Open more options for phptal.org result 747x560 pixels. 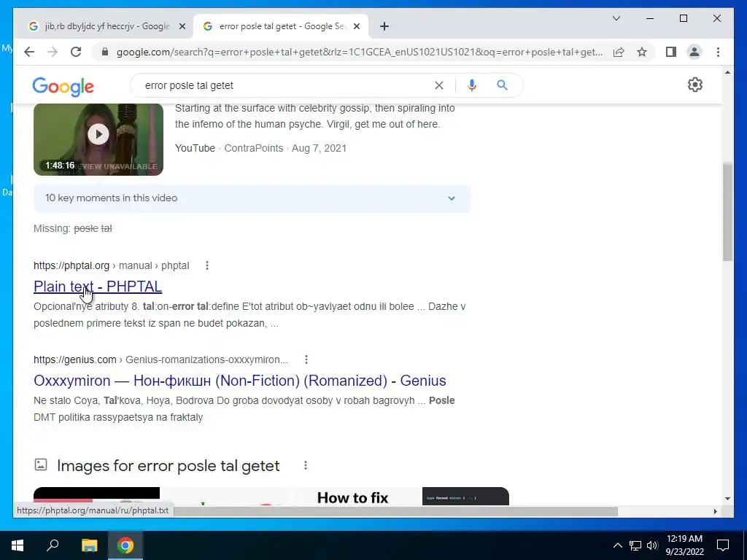pyautogui.click(x=206, y=265)
